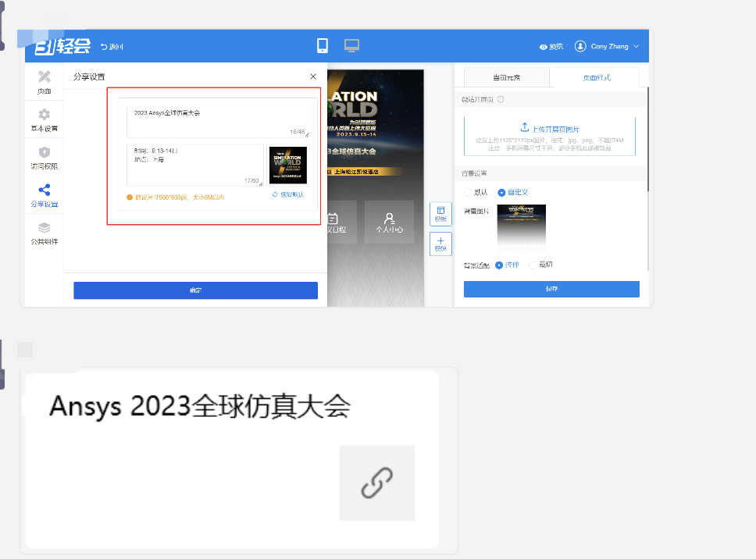This screenshot has height=559, width=756.
Task: Choose 拉伸 background fit option
Action: [x=507, y=265]
